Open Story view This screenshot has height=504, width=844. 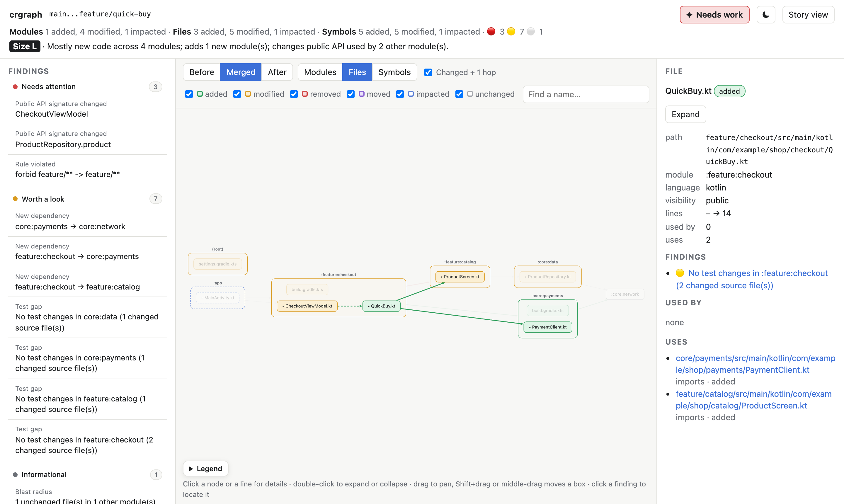[x=808, y=15]
